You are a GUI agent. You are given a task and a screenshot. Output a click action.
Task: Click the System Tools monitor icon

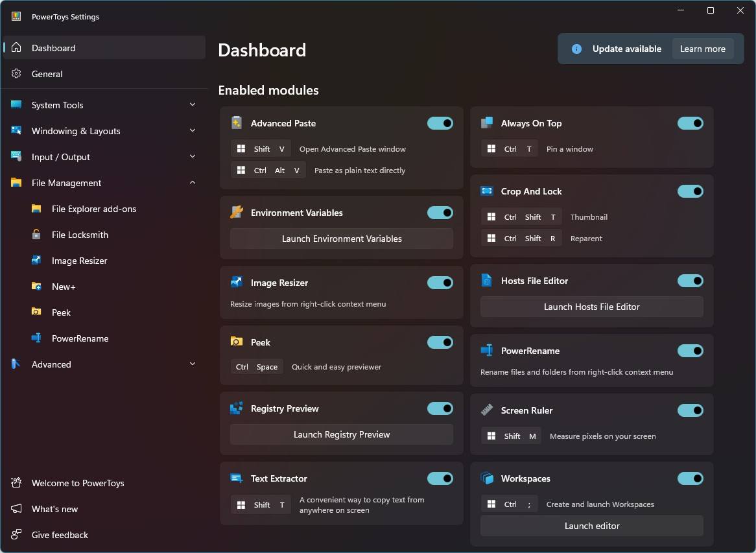pyautogui.click(x=16, y=104)
